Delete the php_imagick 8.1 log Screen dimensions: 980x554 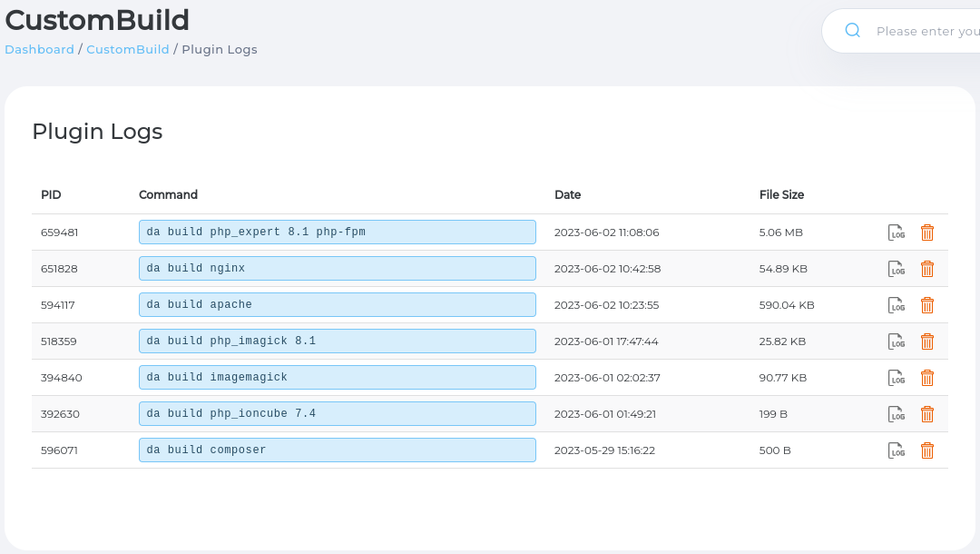click(926, 341)
